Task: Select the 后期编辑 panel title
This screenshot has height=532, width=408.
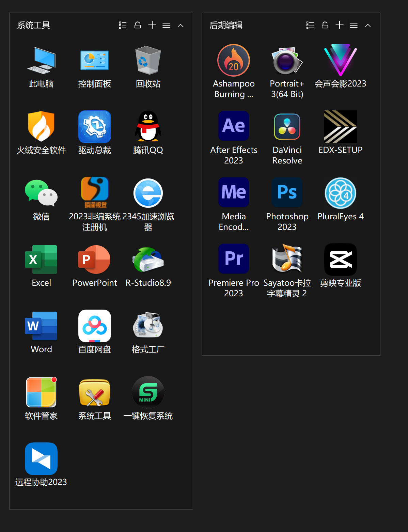Action: [x=226, y=25]
